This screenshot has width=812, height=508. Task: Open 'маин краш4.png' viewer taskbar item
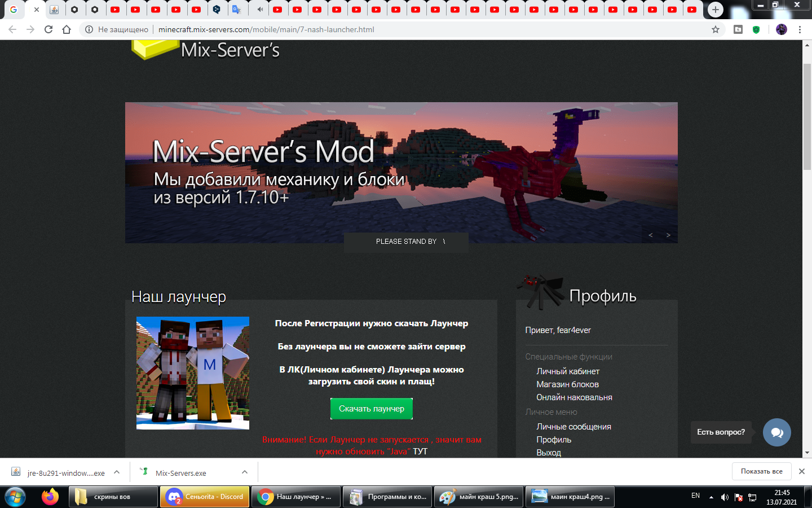(570, 497)
